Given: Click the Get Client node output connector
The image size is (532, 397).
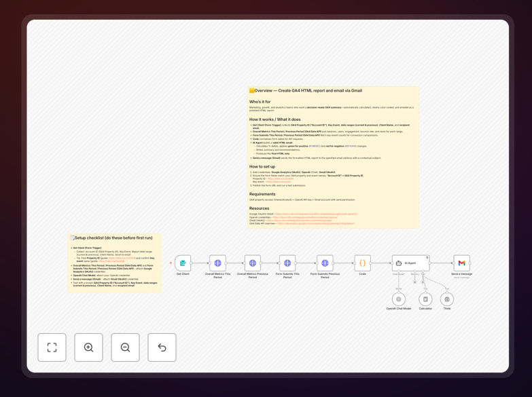Looking at the screenshot, I should (x=192, y=263).
